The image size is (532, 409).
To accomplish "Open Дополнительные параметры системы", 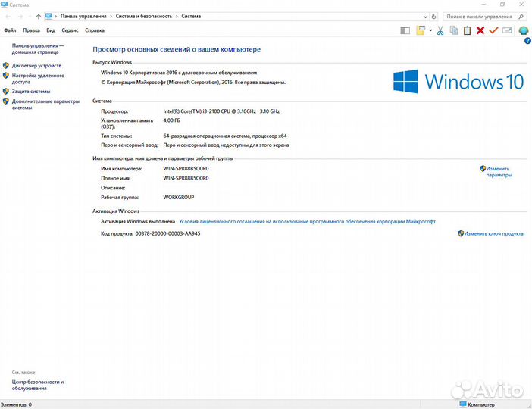I will click(45, 104).
